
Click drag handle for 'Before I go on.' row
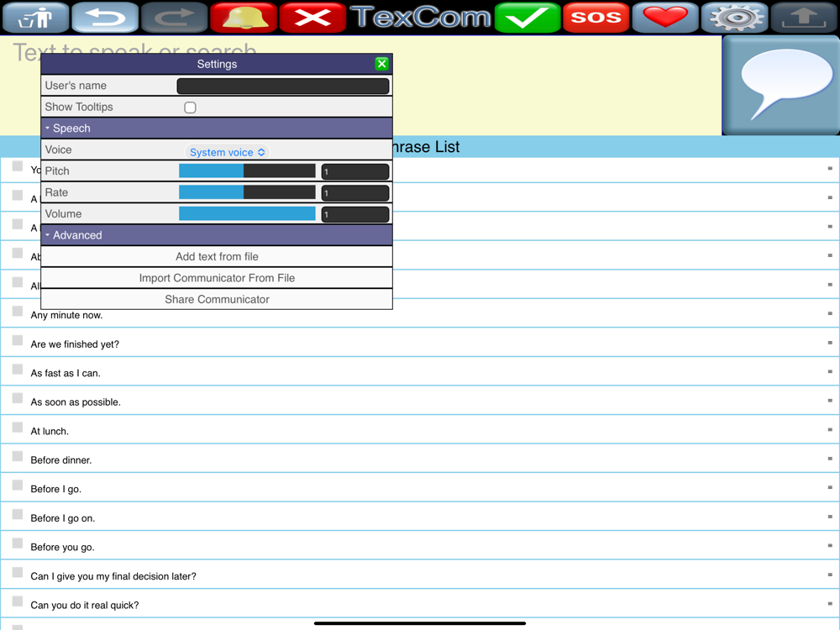click(x=830, y=517)
